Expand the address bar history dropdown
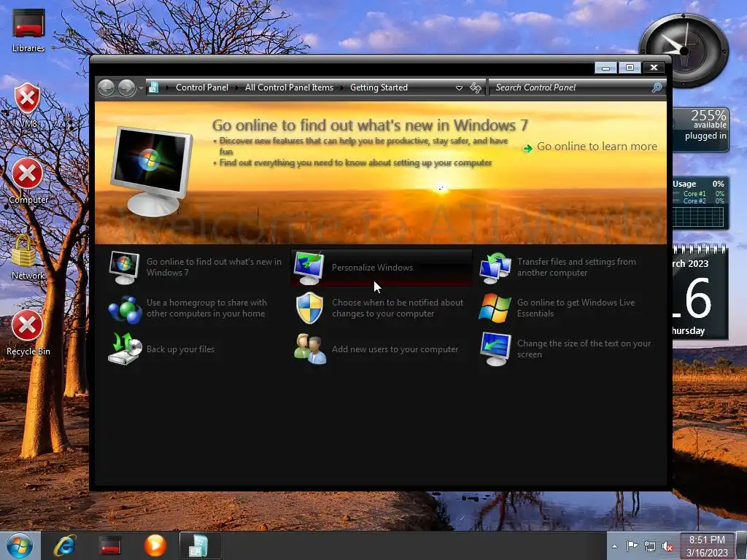 click(x=459, y=87)
